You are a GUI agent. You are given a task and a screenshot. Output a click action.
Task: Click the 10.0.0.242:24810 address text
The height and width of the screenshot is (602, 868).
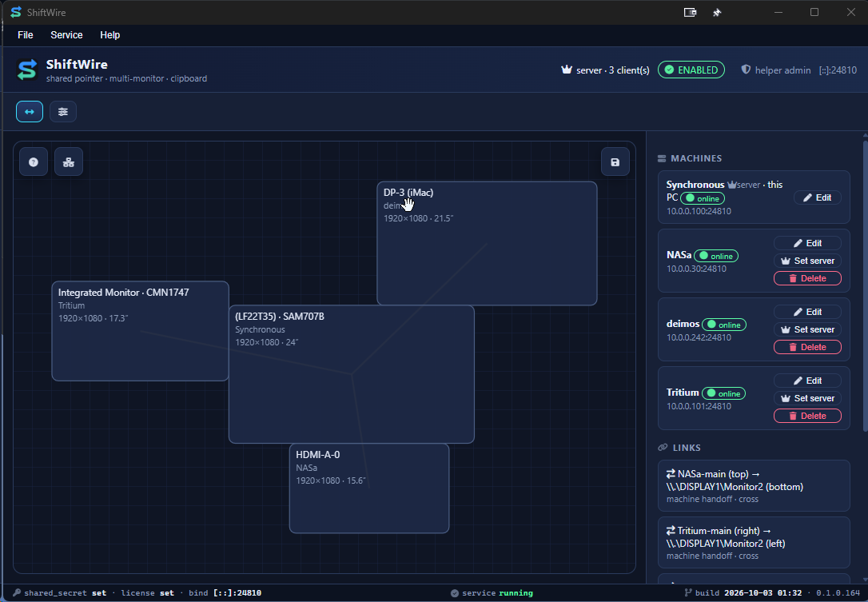tap(699, 337)
